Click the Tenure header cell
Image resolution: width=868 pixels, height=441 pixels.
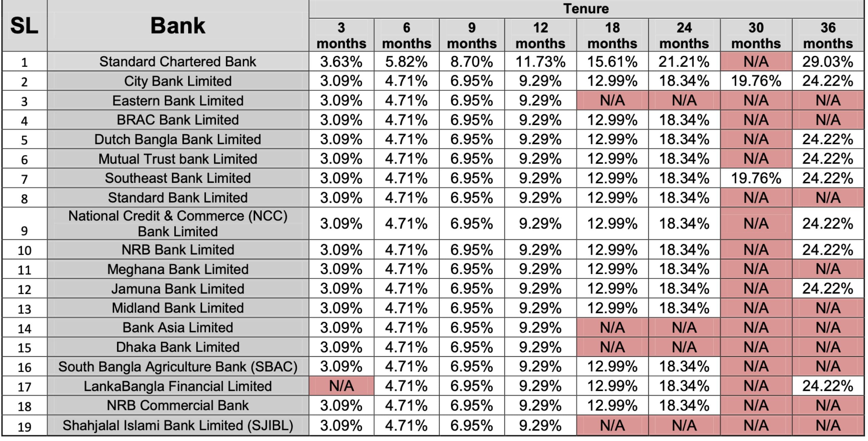(586, 9)
